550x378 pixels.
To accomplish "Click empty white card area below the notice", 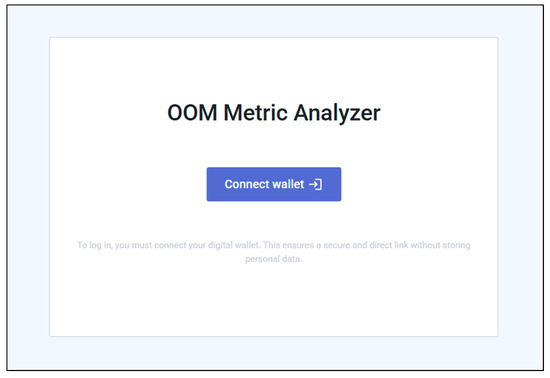I will tap(274, 302).
